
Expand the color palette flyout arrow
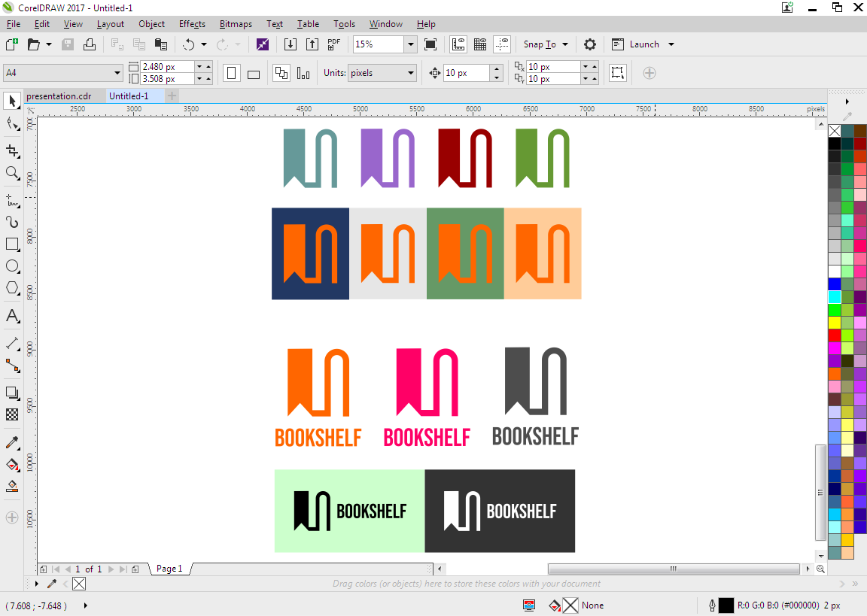[847, 102]
